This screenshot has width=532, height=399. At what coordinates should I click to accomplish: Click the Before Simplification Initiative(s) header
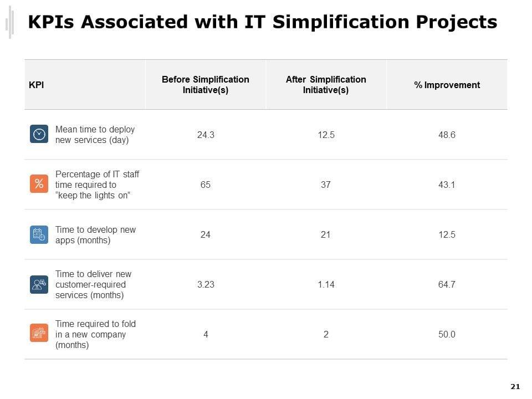click(x=206, y=85)
